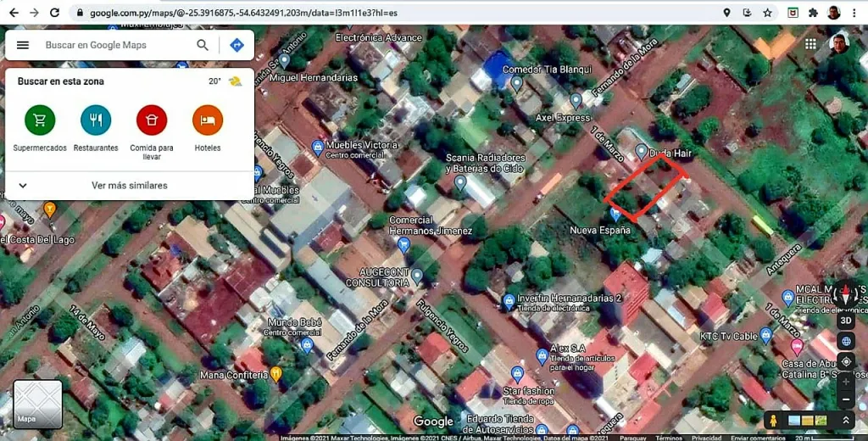The image size is (868, 441).
Task: Click the Casa de Abuela Catalina lodging pin
Action: [x=797, y=347]
